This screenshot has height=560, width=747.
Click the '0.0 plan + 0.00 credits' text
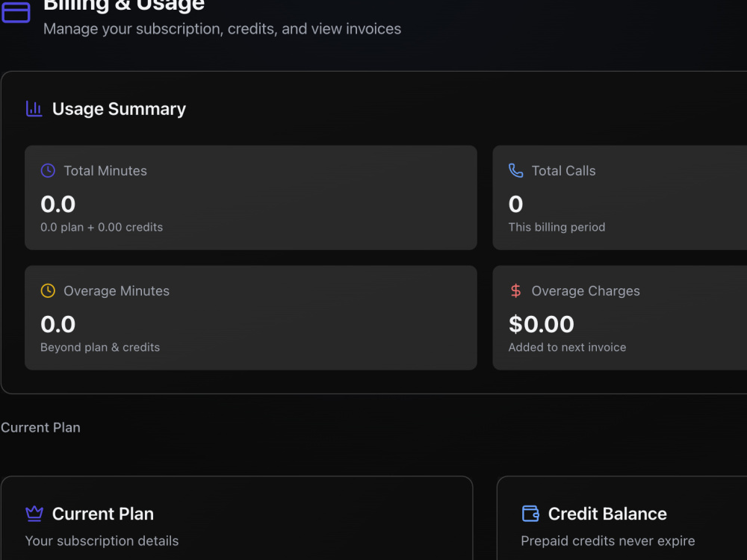102,227
